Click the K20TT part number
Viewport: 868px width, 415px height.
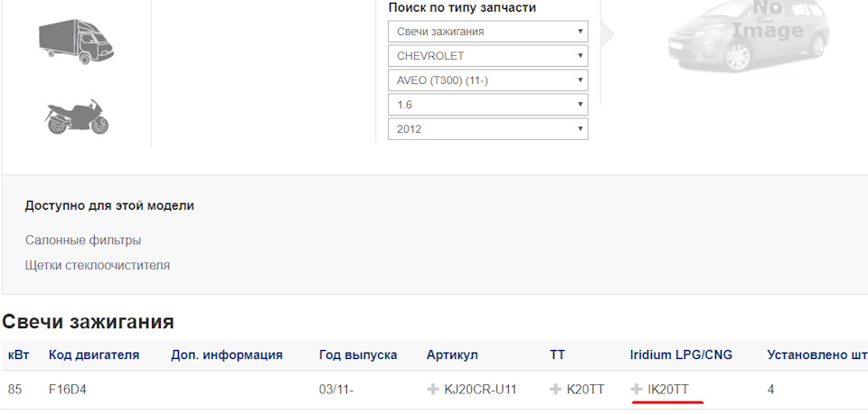click(x=585, y=390)
